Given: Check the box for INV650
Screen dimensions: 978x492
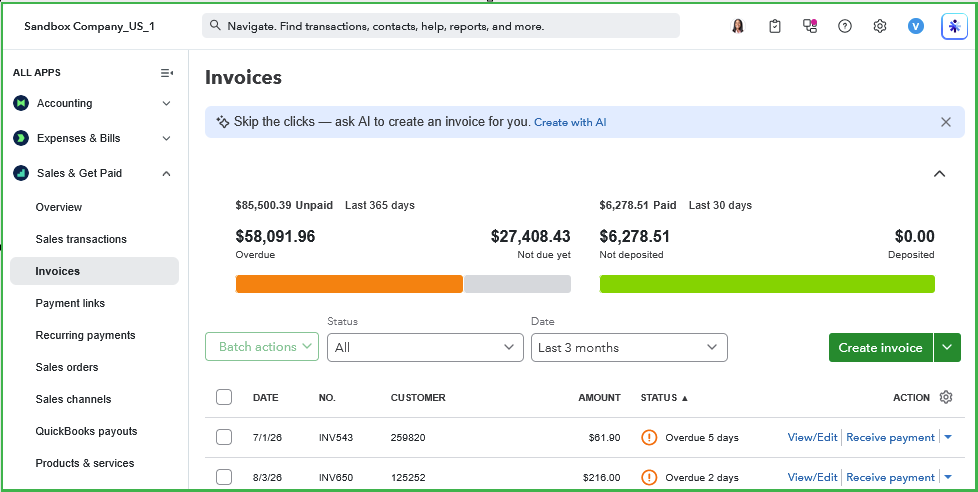Looking at the screenshot, I should 224,477.
